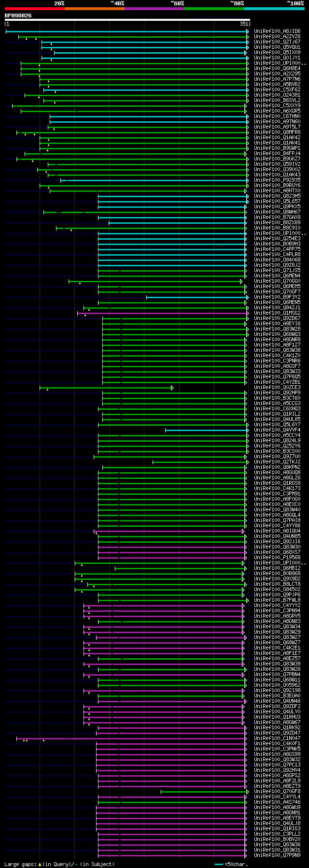
Task: Select label UniRef100_B6SVL2
Action: pyautogui.click(x=277, y=101)
